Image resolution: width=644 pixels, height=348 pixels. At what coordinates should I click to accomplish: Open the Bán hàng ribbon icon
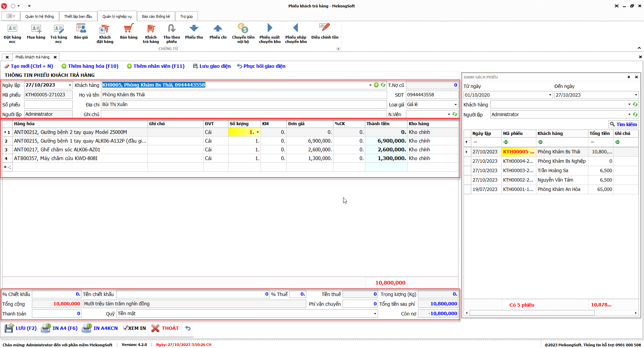(x=128, y=32)
